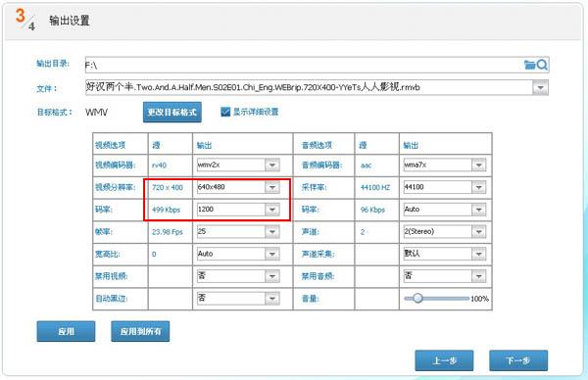Open the 文件 file name dropdown
The height and width of the screenshot is (380, 588).
click(x=540, y=87)
